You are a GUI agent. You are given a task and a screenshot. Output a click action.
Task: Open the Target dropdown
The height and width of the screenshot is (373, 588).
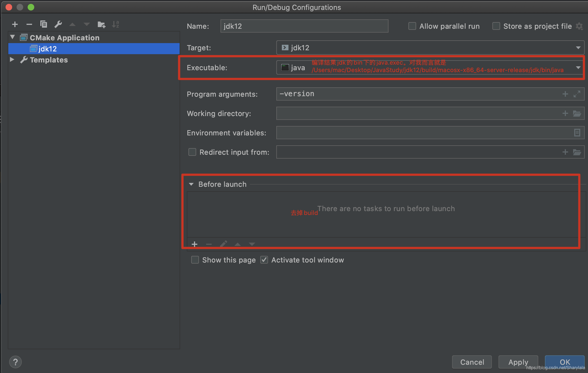click(578, 48)
